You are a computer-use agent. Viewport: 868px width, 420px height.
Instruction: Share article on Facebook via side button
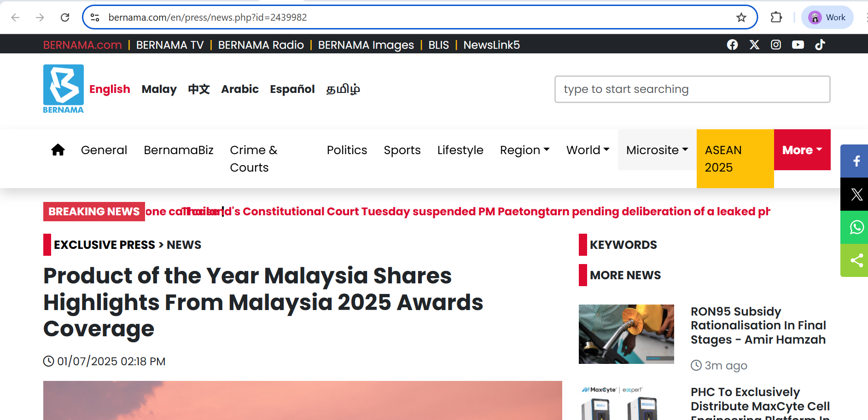[855, 161]
